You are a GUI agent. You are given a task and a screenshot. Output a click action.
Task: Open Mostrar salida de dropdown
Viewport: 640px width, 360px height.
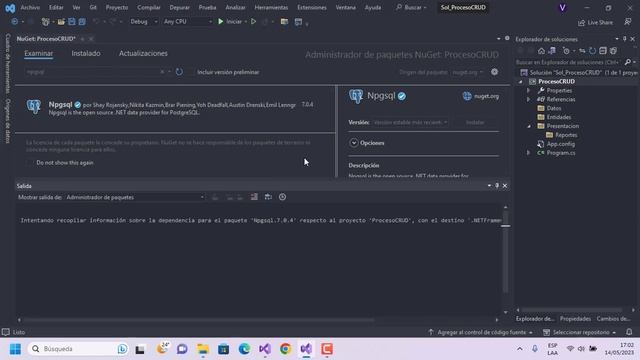click(135, 198)
